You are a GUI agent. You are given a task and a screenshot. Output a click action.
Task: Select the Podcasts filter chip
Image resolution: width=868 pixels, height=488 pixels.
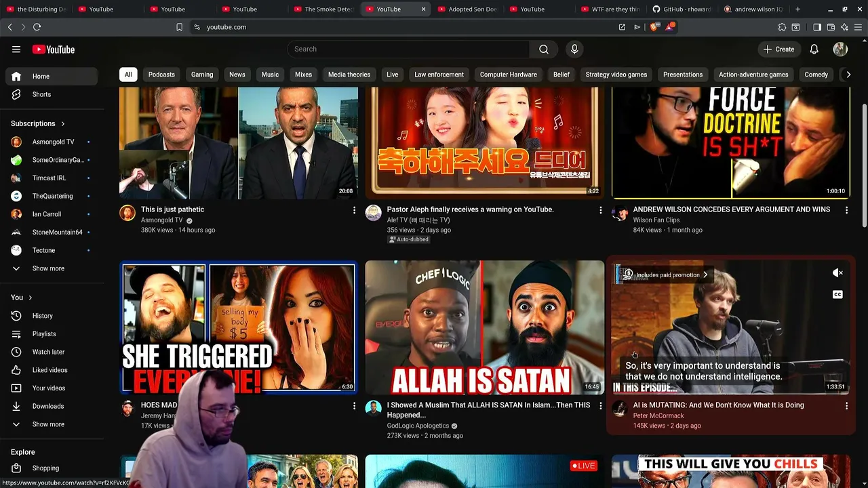click(x=161, y=75)
